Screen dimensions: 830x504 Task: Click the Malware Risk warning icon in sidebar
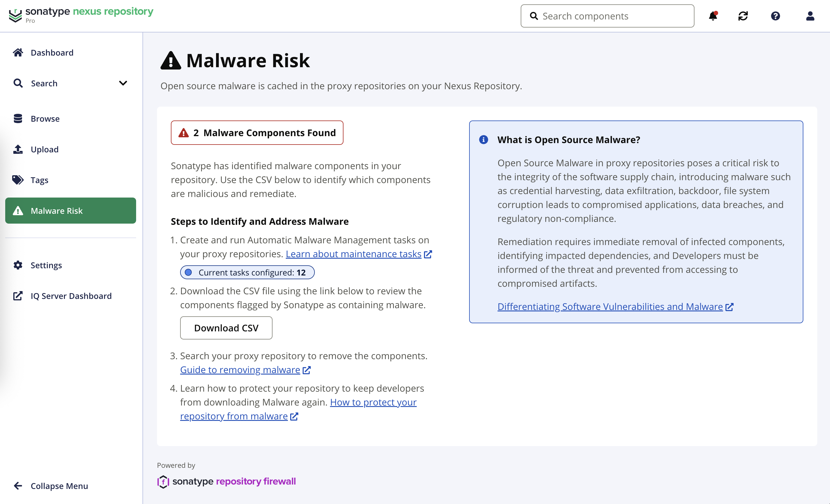point(18,211)
